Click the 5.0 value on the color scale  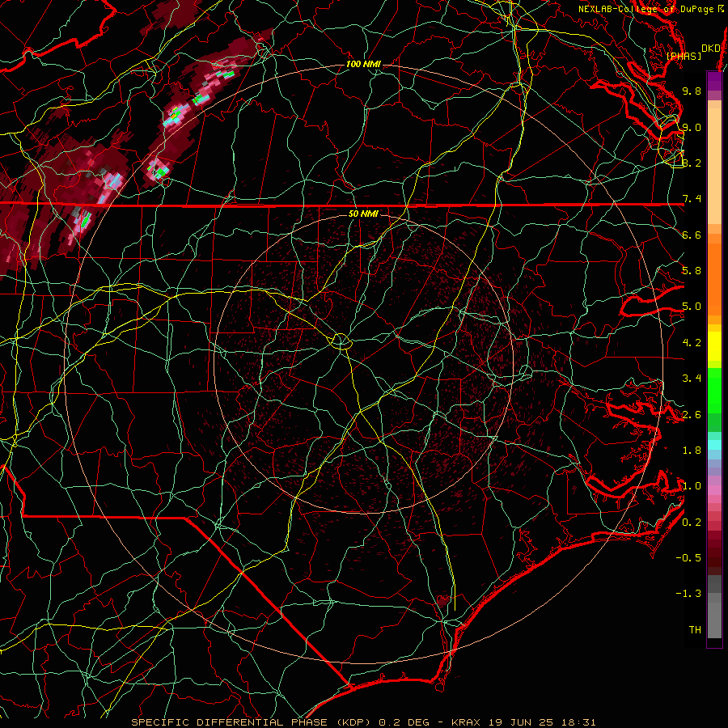692,307
